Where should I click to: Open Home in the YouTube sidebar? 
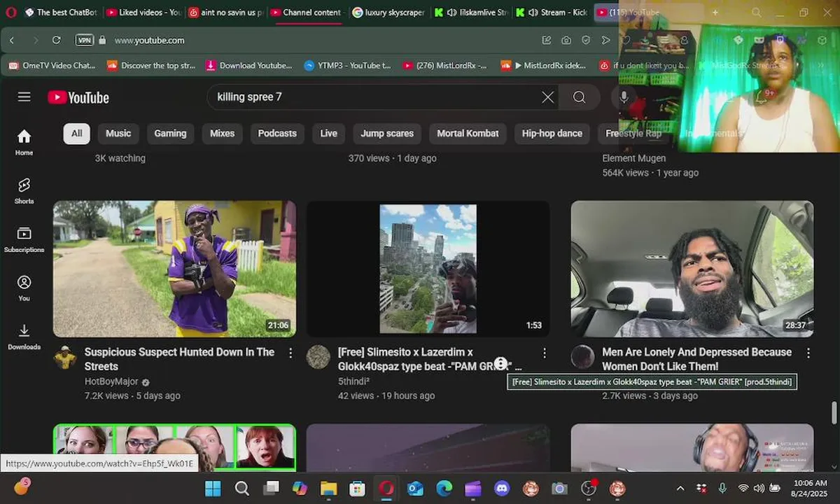24,142
